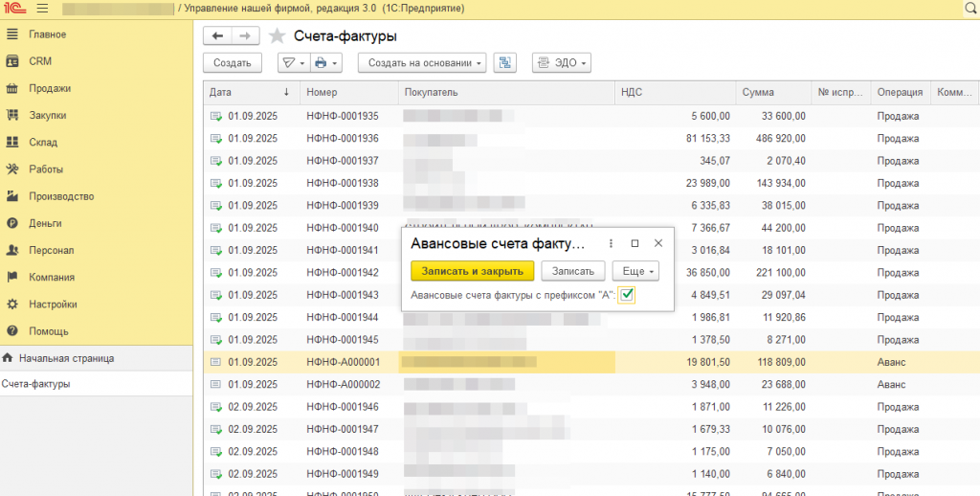Select invoice number НФНФ-0001945
Viewport: 980px width, 496px height.
(343, 340)
